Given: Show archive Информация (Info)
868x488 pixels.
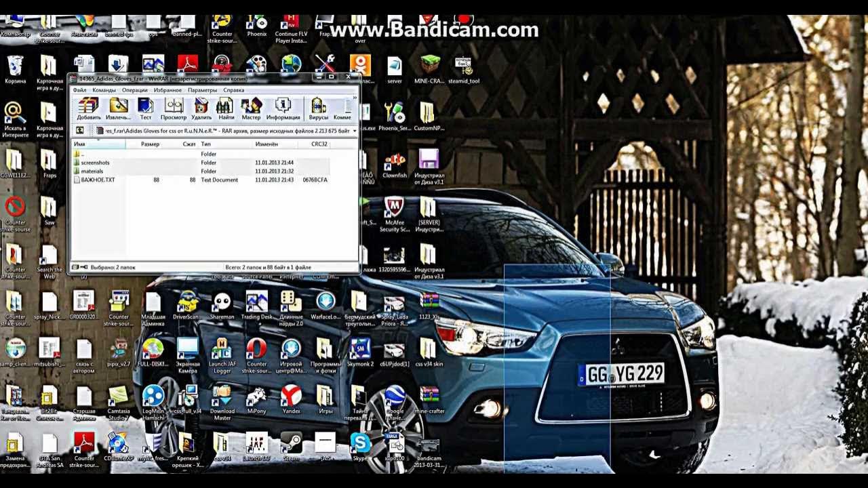Looking at the screenshot, I should [283, 109].
